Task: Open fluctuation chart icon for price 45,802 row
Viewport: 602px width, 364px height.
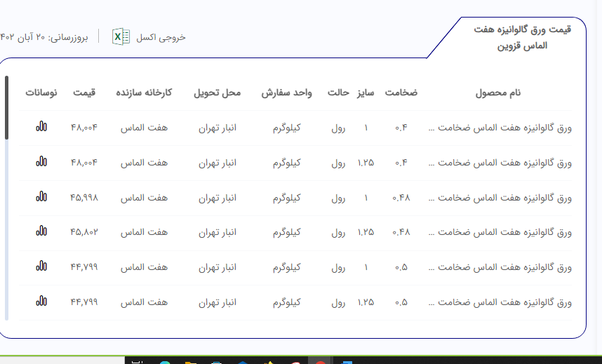Action: [x=41, y=231]
